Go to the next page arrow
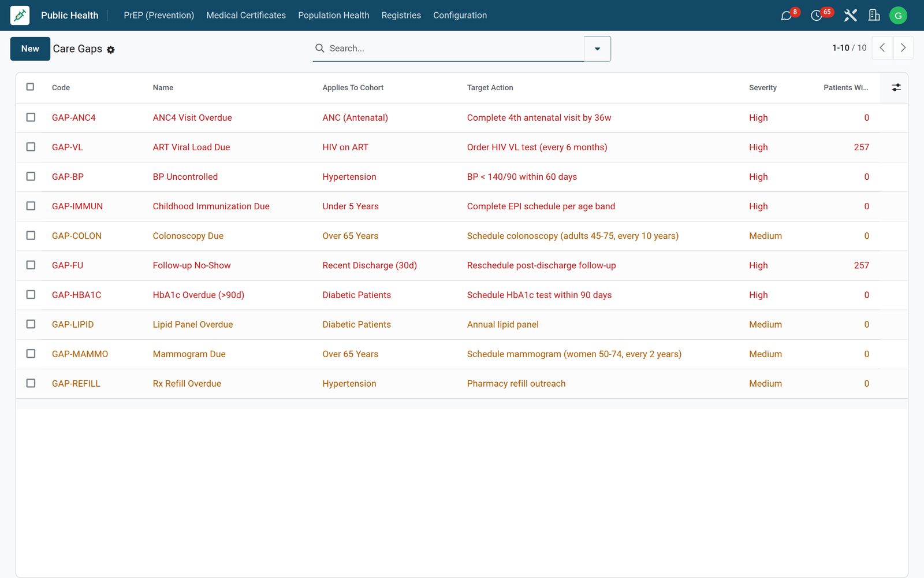Screen dimensions: 924x578 click(x=903, y=48)
